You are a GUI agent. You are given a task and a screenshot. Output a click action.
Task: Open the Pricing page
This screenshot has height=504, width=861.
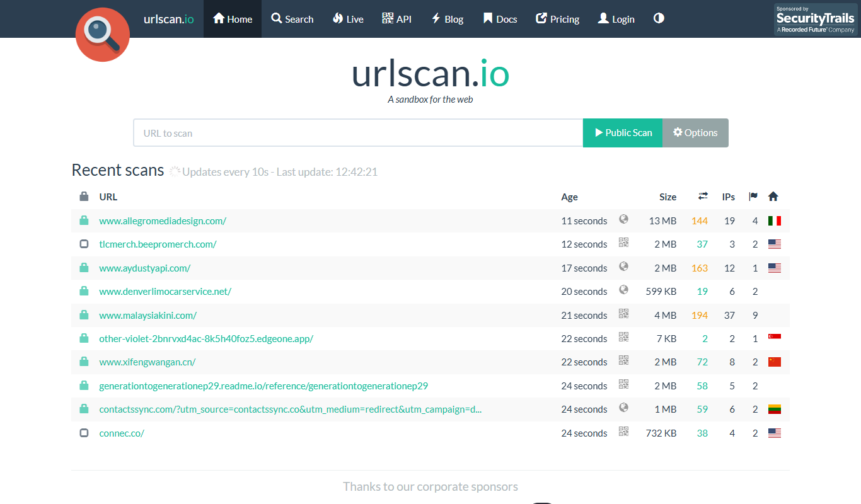(557, 19)
